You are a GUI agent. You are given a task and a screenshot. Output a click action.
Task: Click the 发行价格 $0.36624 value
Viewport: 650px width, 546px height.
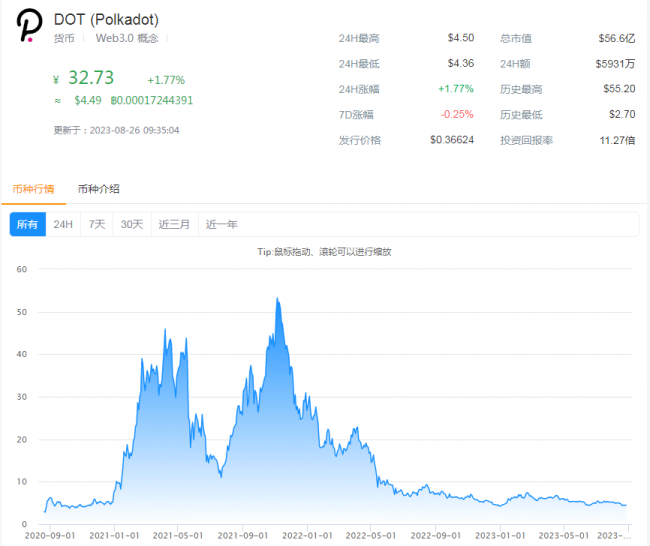coord(452,140)
